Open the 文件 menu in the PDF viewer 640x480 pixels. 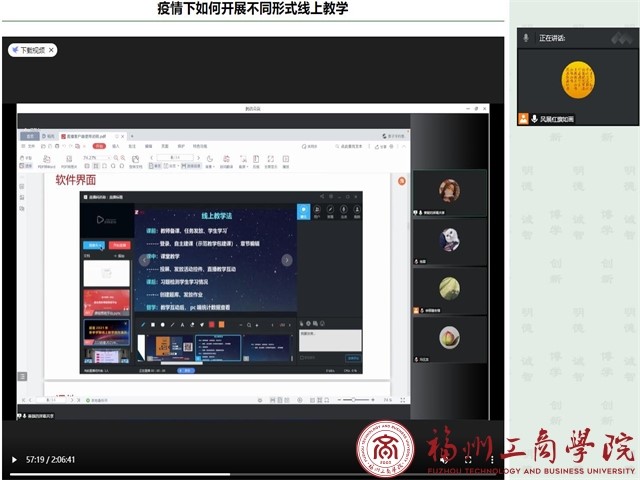coord(28,146)
